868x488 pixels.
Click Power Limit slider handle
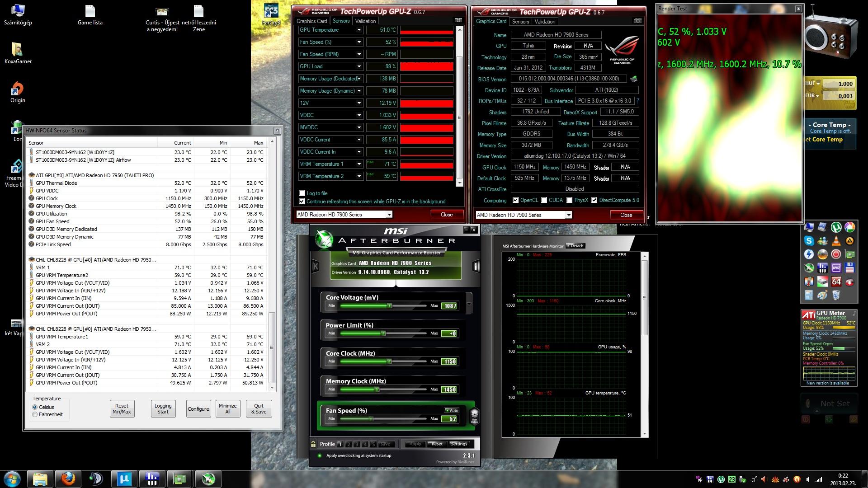[383, 333]
